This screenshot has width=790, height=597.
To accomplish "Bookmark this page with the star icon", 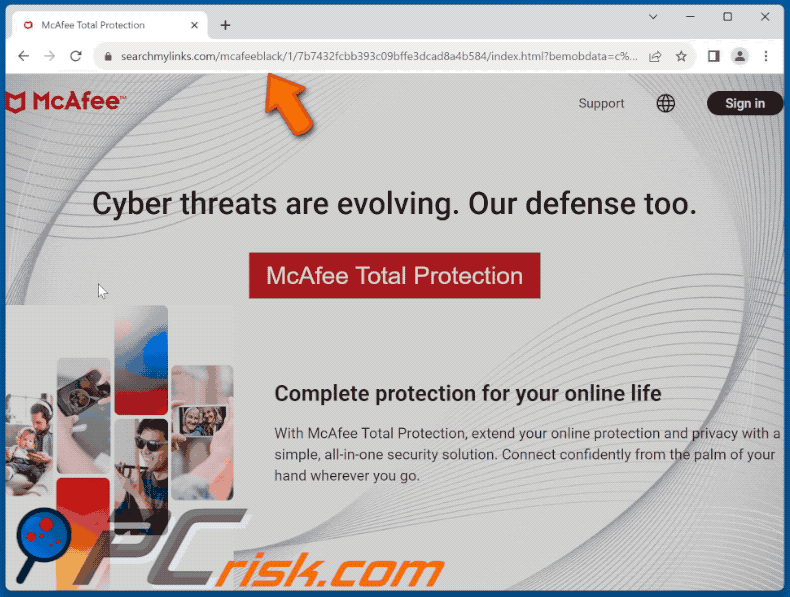I will click(x=681, y=56).
